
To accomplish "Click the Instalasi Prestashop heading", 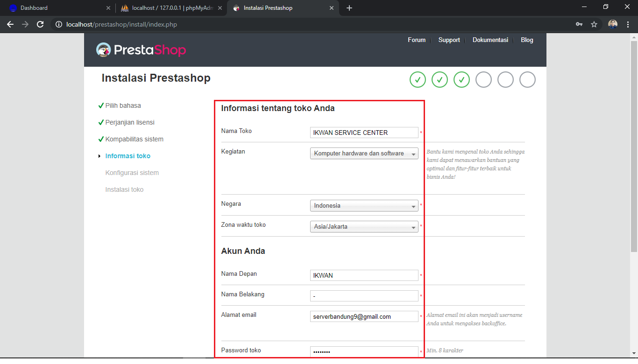I will pyautogui.click(x=156, y=78).
